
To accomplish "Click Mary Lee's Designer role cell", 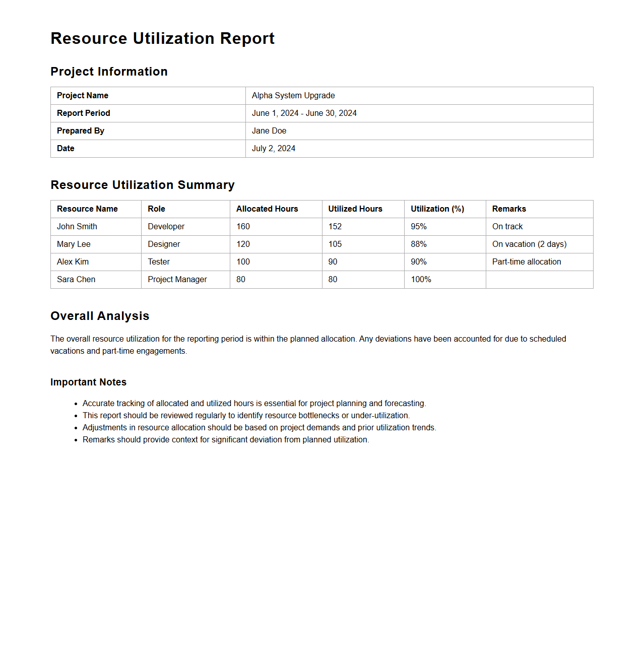I will point(164,244).
